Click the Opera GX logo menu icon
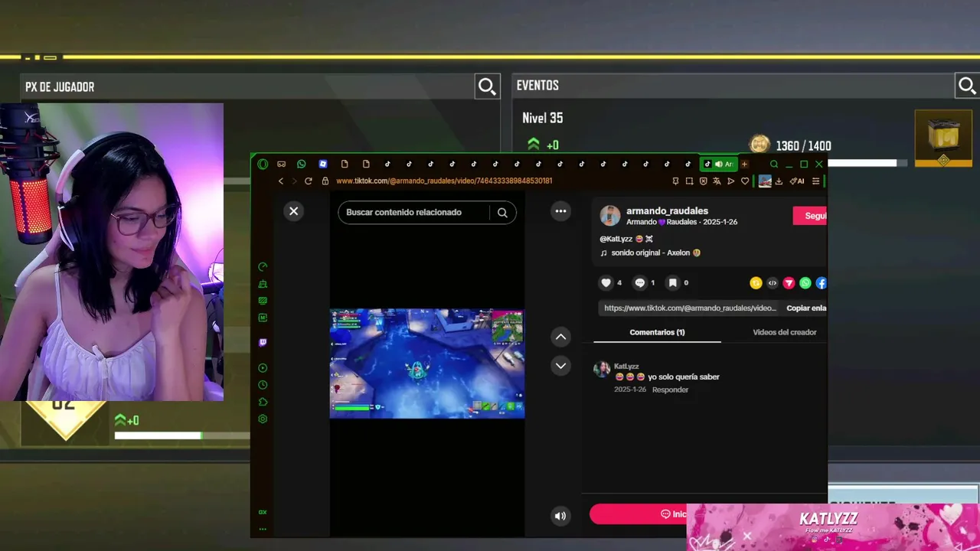The image size is (980, 551). point(263,164)
